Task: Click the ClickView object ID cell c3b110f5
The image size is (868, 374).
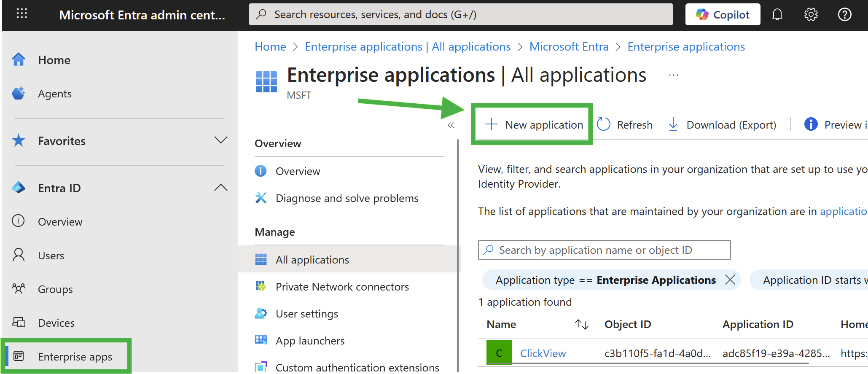Action: pyautogui.click(x=658, y=353)
